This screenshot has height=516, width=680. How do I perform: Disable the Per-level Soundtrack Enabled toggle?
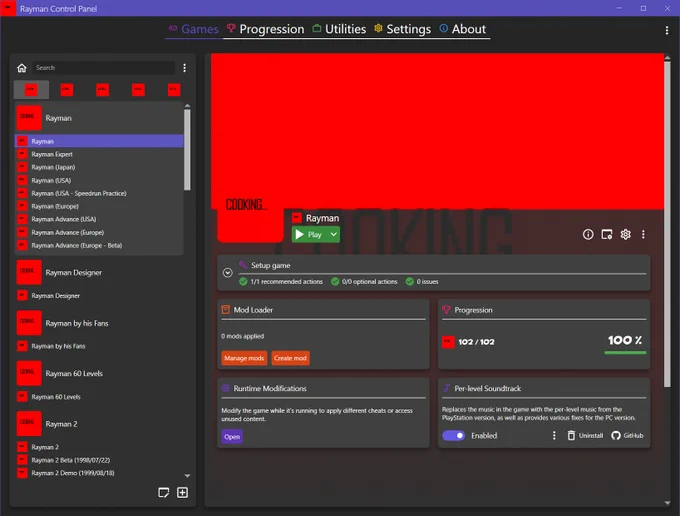click(x=454, y=435)
